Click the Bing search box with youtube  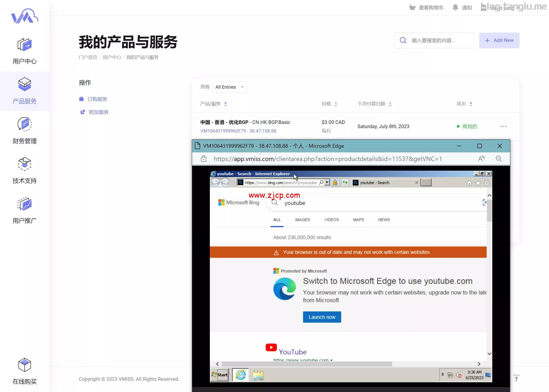[377, 203]
